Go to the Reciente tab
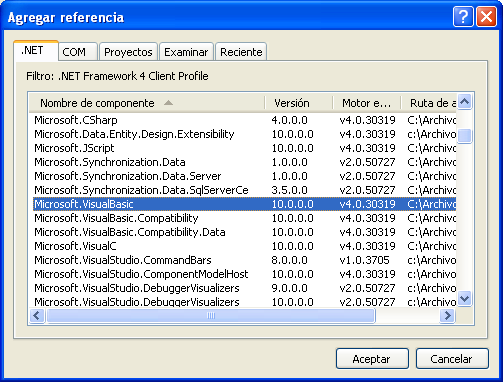 click(x=241, y=52)
